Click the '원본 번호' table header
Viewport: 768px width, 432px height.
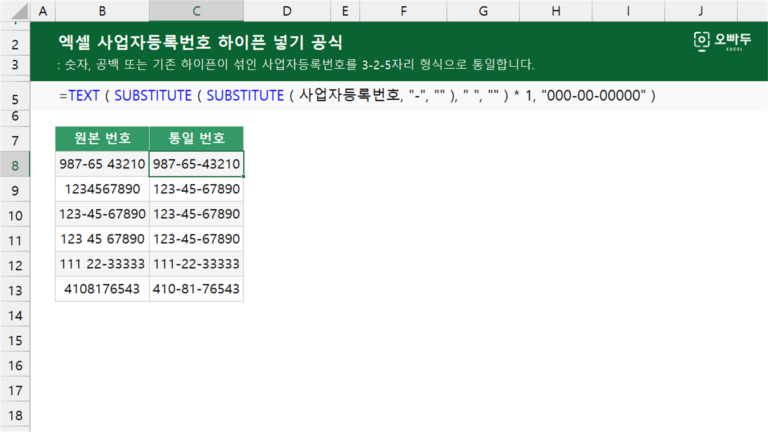[102, 138]
